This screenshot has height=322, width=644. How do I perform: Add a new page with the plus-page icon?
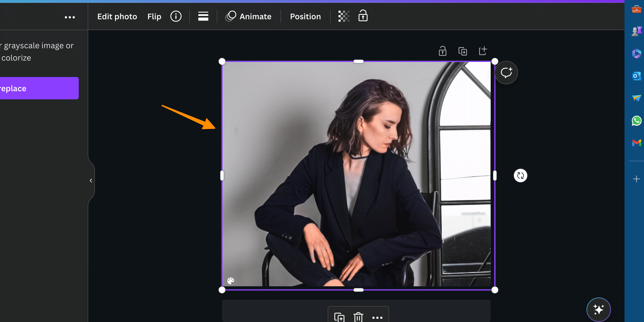pyautogui.click(x=483, y=51)
